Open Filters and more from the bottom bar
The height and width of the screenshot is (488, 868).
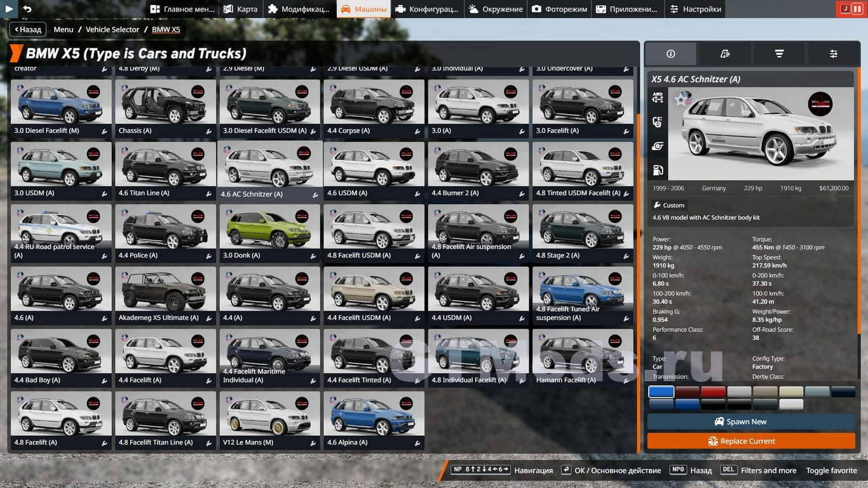768,470
